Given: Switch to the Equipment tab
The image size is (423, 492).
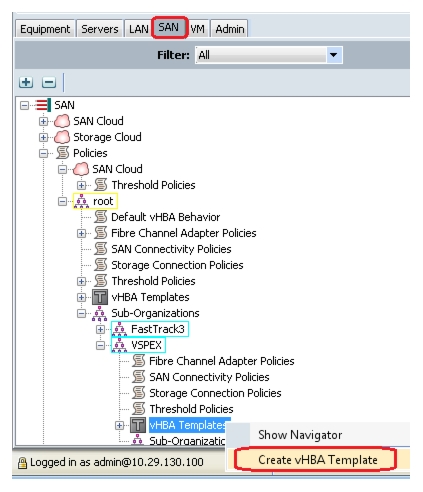Looking at the screenshot, I should click(x=45, y=29).
